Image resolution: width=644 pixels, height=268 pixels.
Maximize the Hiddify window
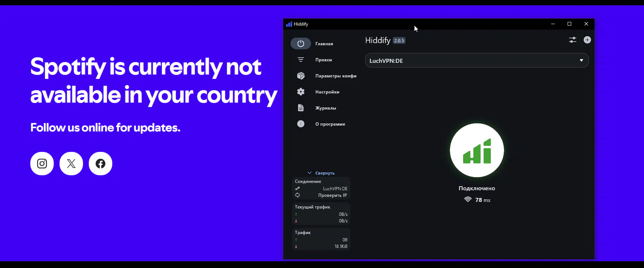coord(569,24)
